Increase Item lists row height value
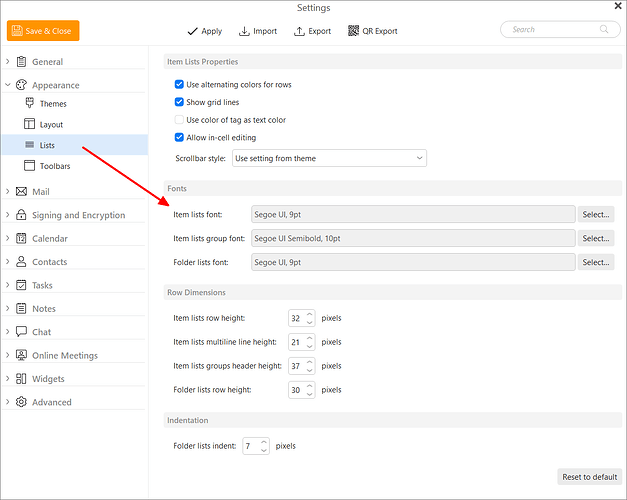The image size is (627, 500). [x=310, y=314]
